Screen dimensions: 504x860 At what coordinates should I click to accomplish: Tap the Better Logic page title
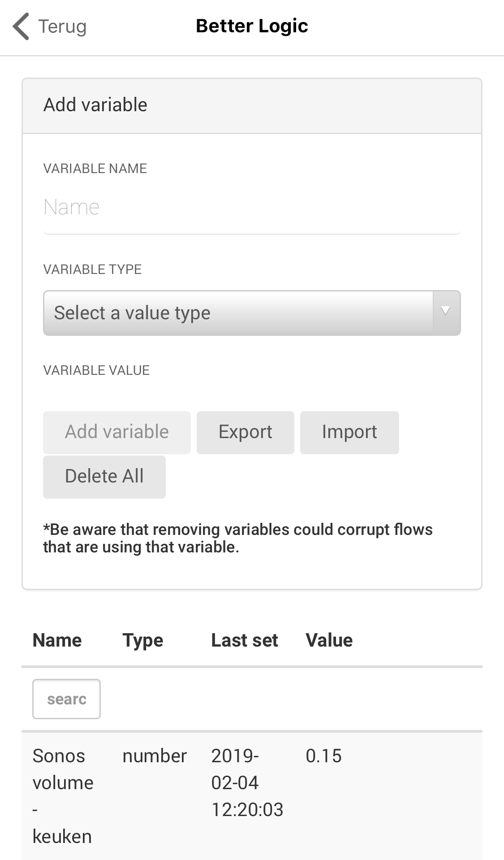click(x=252, y=26)
